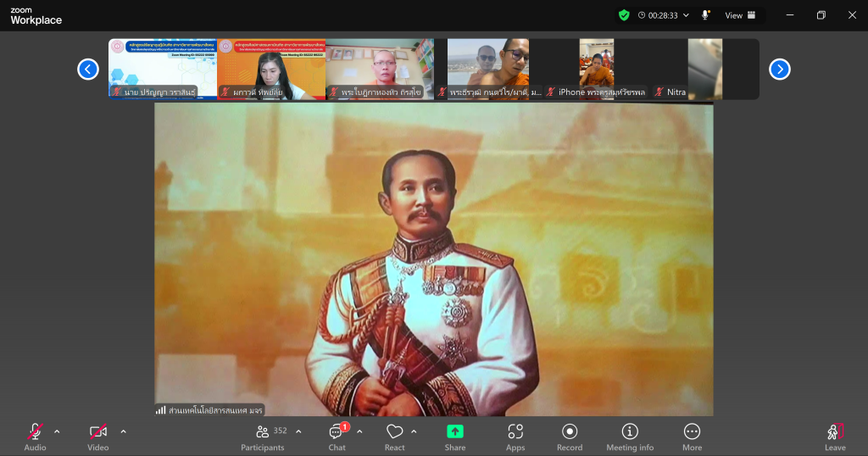The width and height of the screenshot is (868, 456).
Task: Minimize the Zoom window
Action: point(790,15)
